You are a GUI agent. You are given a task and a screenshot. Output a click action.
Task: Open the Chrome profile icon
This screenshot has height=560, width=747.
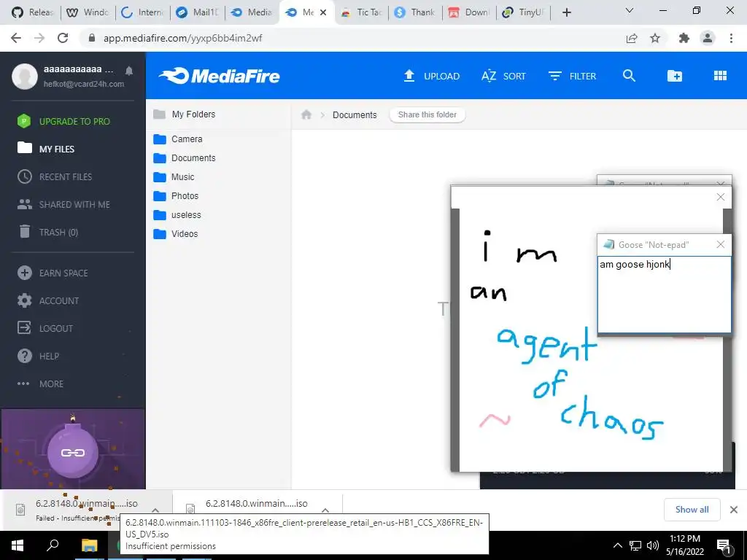point(708,38)
